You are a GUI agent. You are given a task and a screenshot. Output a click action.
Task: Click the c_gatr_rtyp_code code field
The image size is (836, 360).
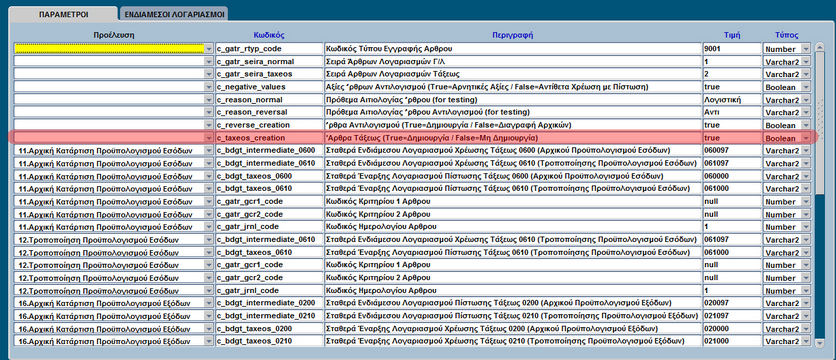pyautogui.click(x=269, y=49)
